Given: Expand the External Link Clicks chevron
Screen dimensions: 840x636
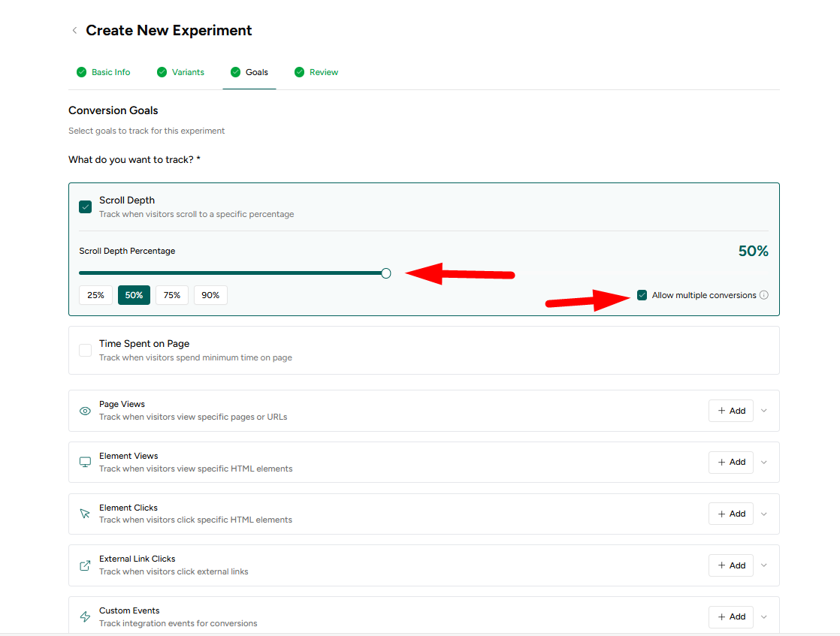Looking at the screenshot, I should 764,565.
